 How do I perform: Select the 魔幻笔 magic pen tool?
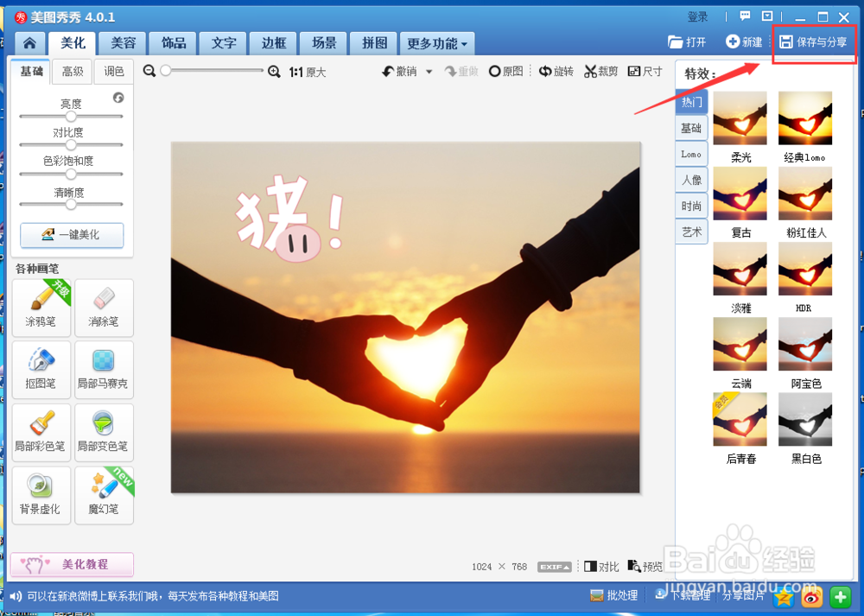104,495
